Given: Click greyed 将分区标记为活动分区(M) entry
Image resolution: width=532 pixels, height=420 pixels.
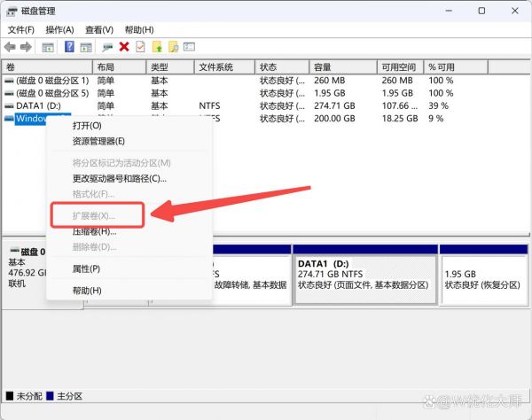Looking at the screenshot, I should coord(121,163).
